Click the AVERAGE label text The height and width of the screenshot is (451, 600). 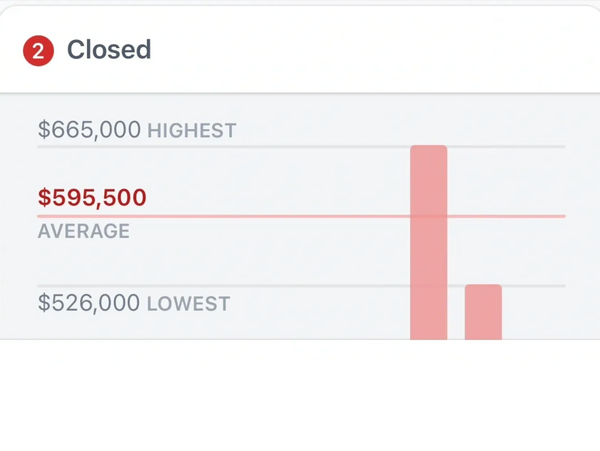coord(84,232)
